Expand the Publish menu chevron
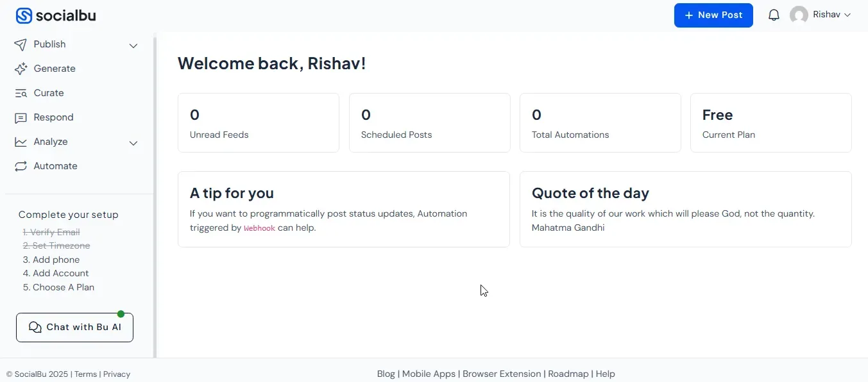 click(x=133, y=46)
